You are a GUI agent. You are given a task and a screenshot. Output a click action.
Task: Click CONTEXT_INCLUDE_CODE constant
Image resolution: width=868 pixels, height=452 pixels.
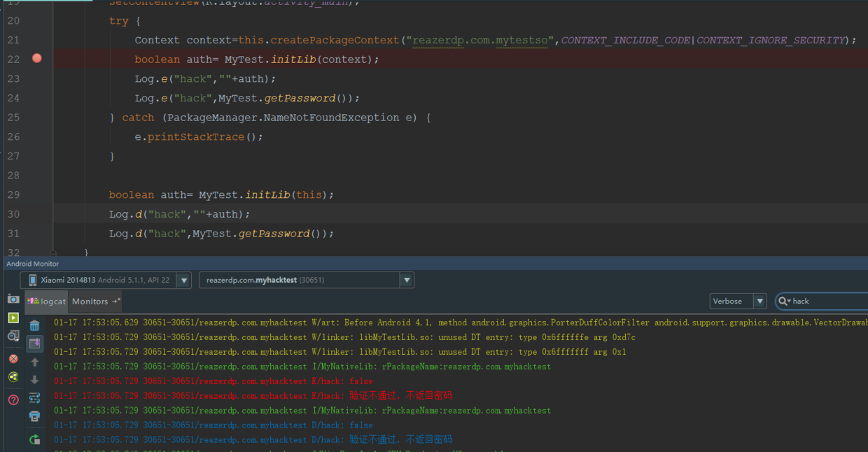tap(626, 40)
